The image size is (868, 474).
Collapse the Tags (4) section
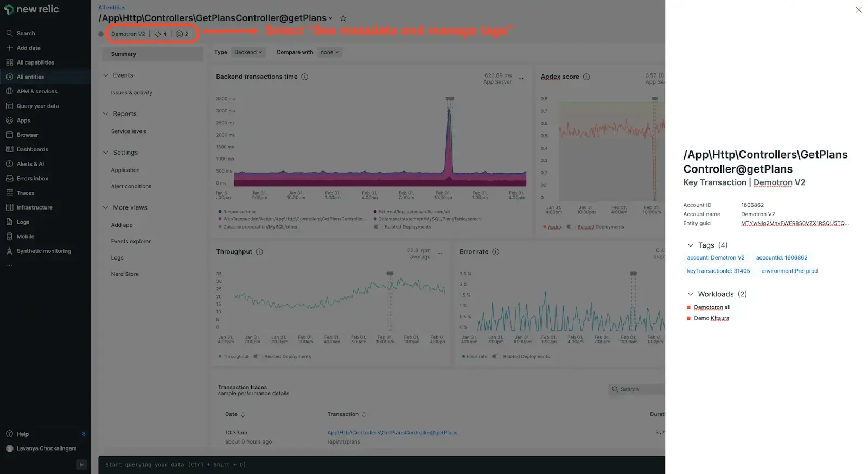[691, 245]
